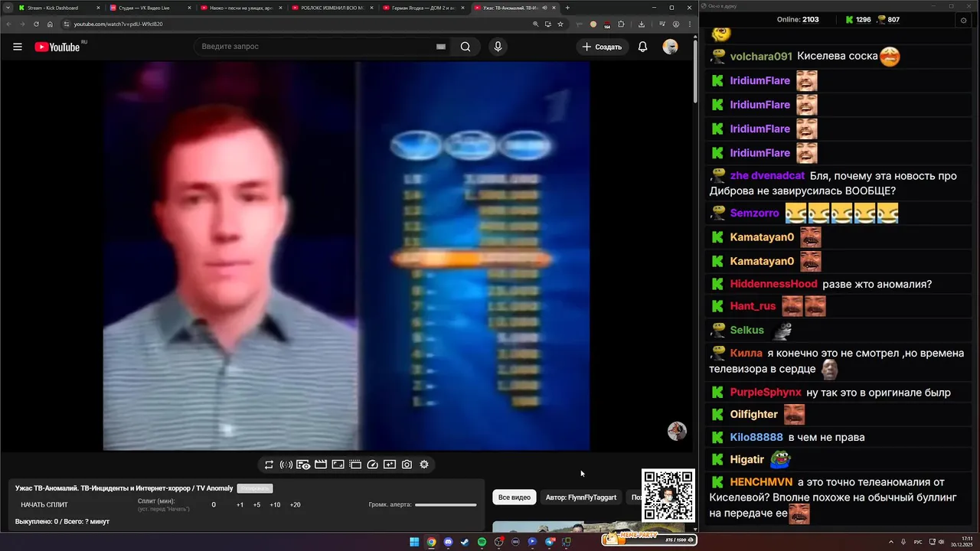Click username volchara091 in chat
Viewport: 980px width, 551px height.
761,57
